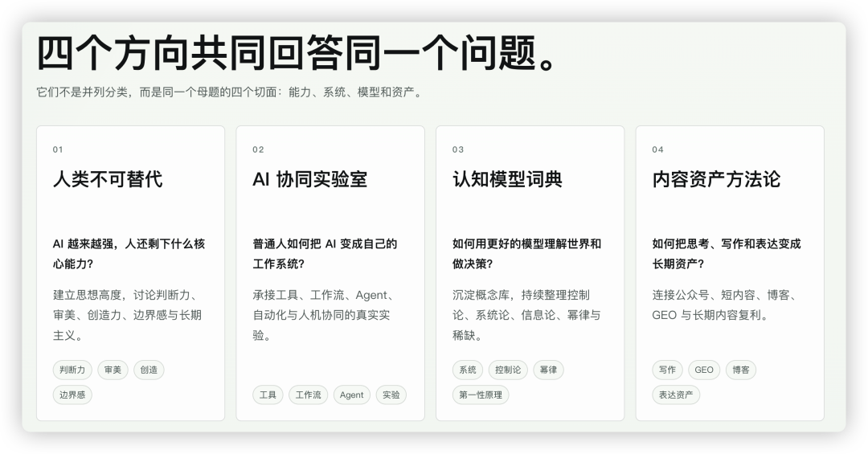868x454 pixels.
Task: Click the card number 01
Action: tap(58, 149)
